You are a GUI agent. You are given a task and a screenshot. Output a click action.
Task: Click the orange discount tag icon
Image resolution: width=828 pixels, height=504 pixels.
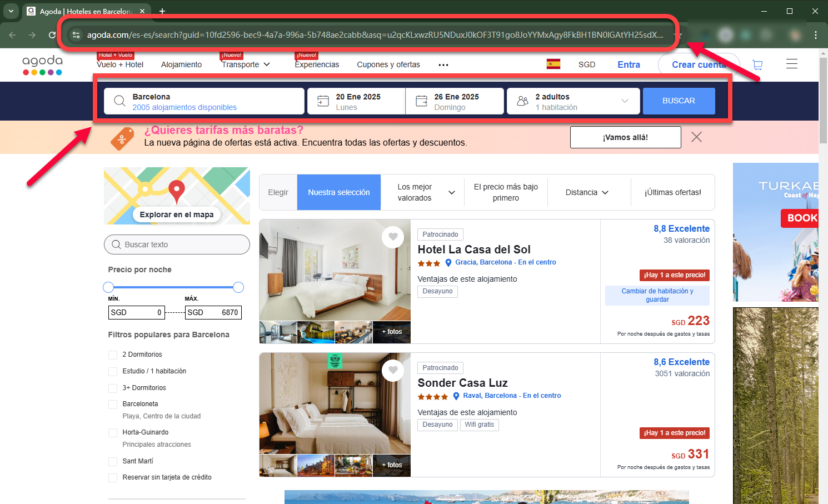(122, 138)
